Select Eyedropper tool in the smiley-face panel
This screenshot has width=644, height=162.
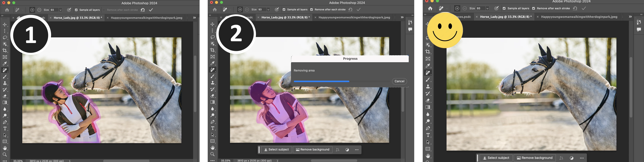coord(428,66)
